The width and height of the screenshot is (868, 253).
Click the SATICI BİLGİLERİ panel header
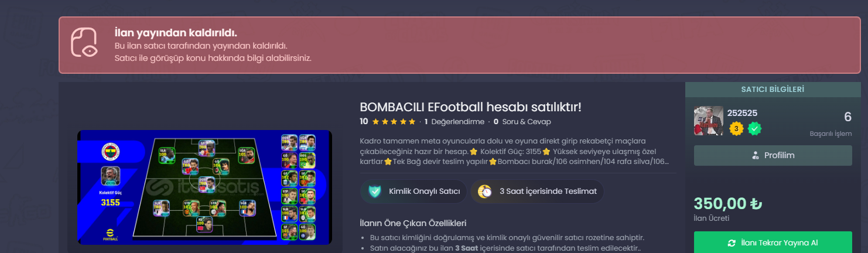[773, 90]
